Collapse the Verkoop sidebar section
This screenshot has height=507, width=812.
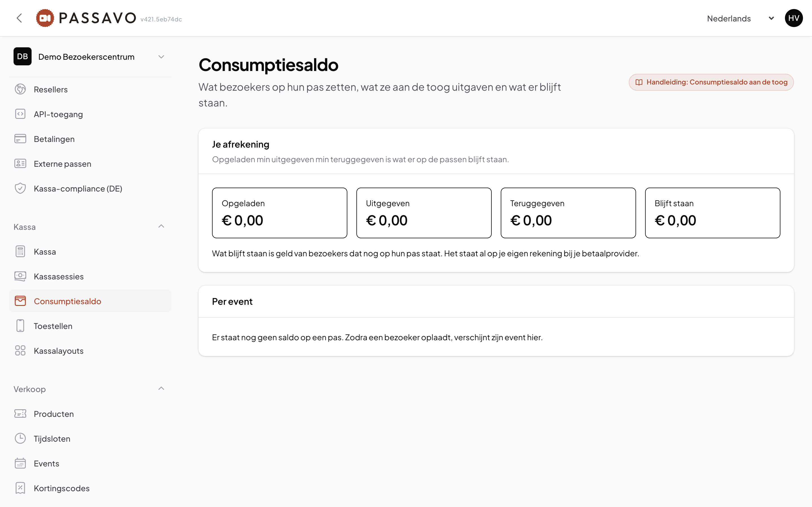pos(161,389)
